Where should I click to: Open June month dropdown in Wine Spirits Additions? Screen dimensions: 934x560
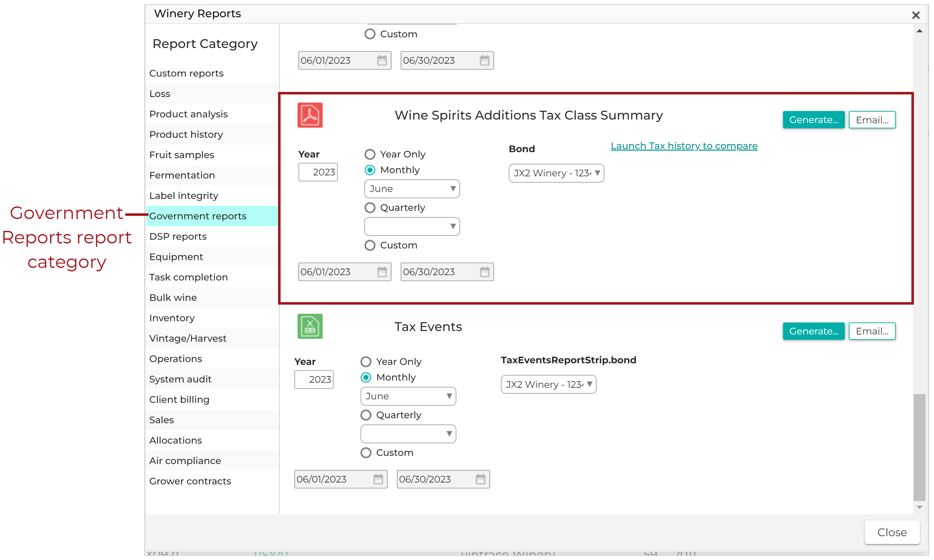click(x=412, y=189)
